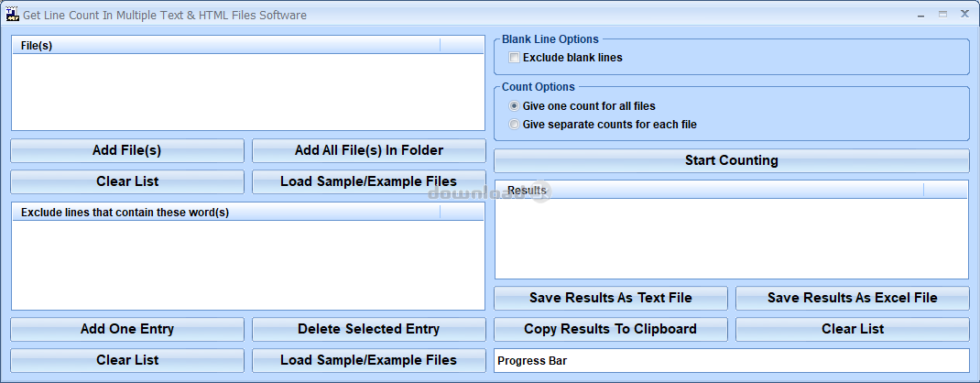The image size is (980, 383).
Task: Clear the exclude words list
Action: coord(127,360)
